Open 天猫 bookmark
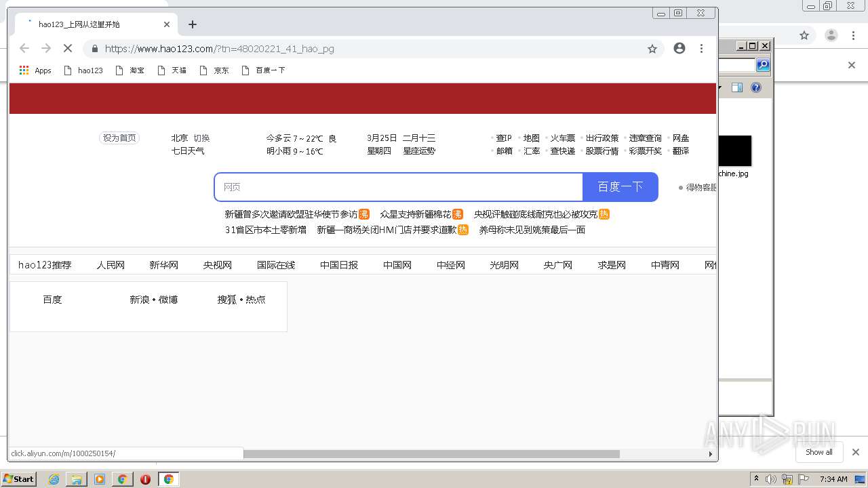 pos(172,70)
